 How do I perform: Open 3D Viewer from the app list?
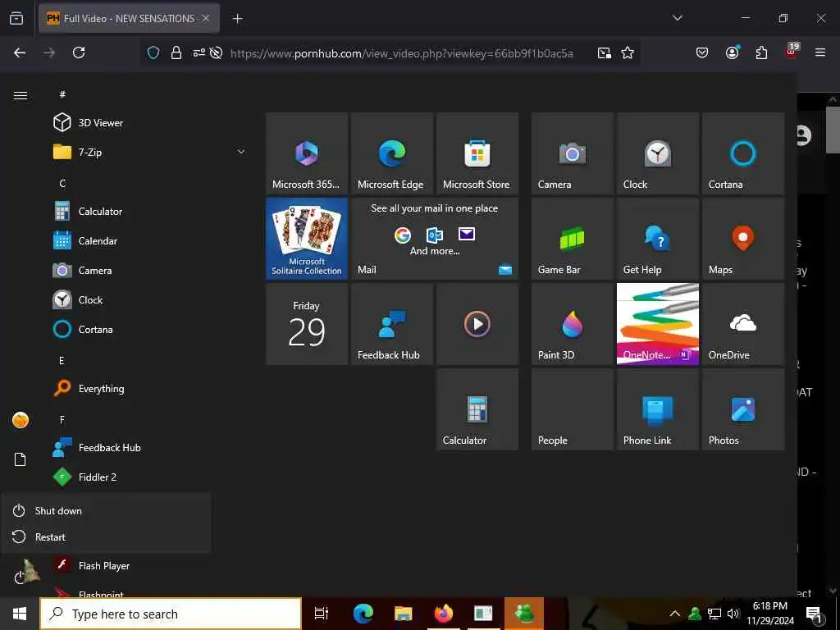pyautogui.click(x=150, y=123)
